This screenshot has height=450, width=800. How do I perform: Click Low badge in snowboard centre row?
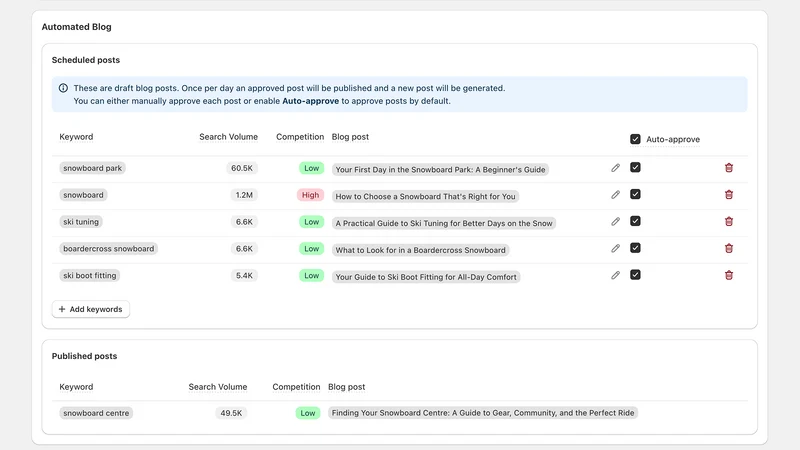308,413
